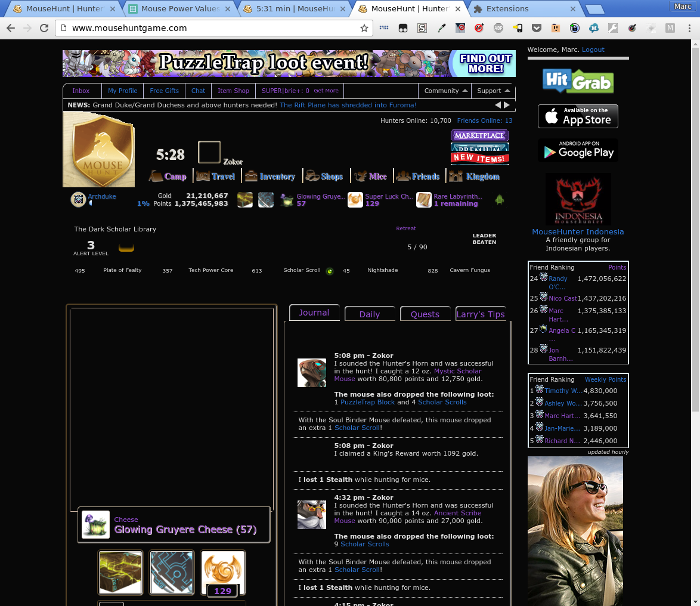Click Retreat from the library

406,228
